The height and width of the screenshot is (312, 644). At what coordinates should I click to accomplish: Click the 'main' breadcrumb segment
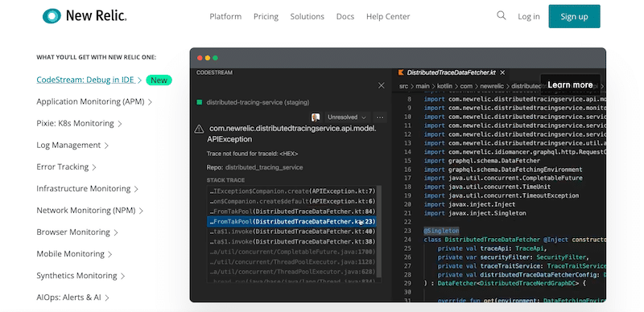pyautogui.click(x=422, y=86)
